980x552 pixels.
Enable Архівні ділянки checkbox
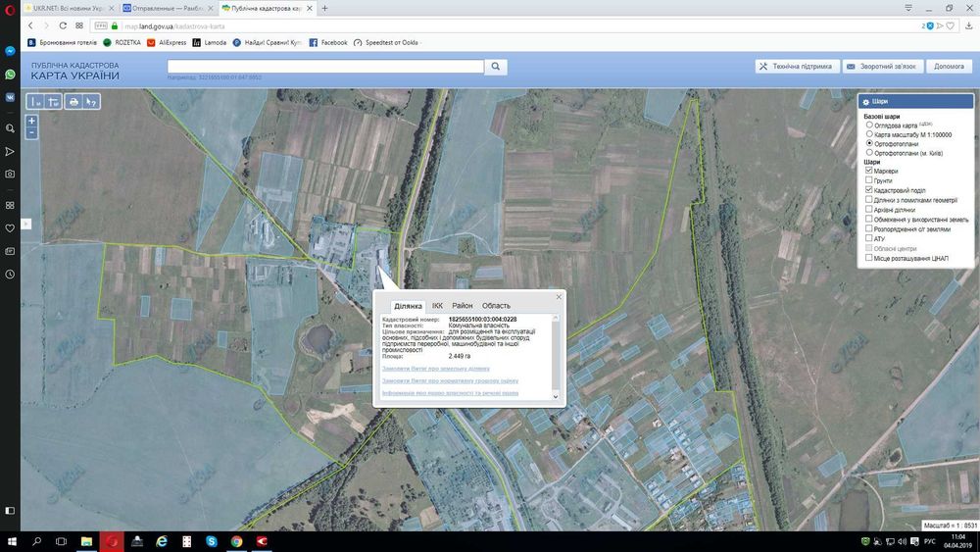868,210
